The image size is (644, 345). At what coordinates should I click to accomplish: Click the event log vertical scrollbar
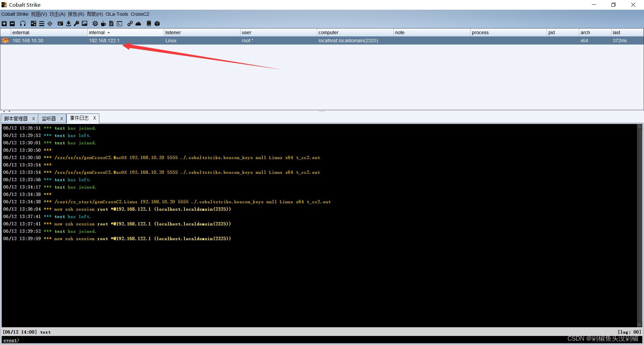pyautogui.click(x=640, y=225)
